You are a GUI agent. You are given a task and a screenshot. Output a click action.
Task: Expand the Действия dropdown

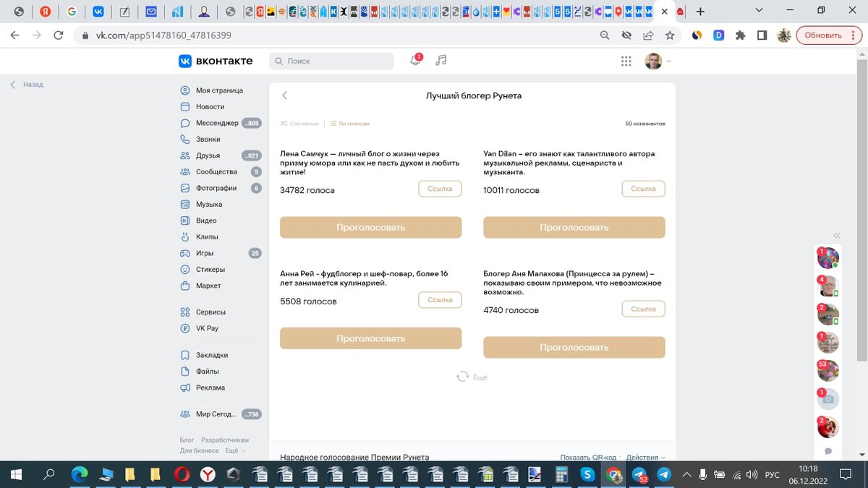646,457
